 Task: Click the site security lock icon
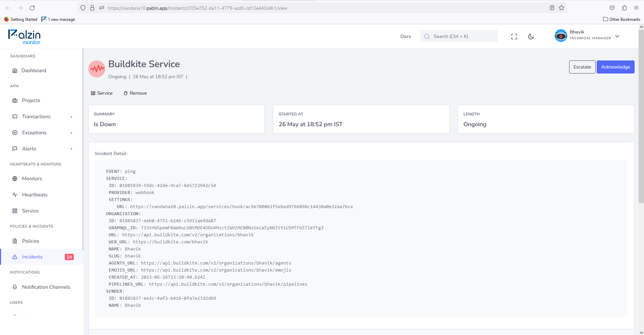[x=92, y=8]
